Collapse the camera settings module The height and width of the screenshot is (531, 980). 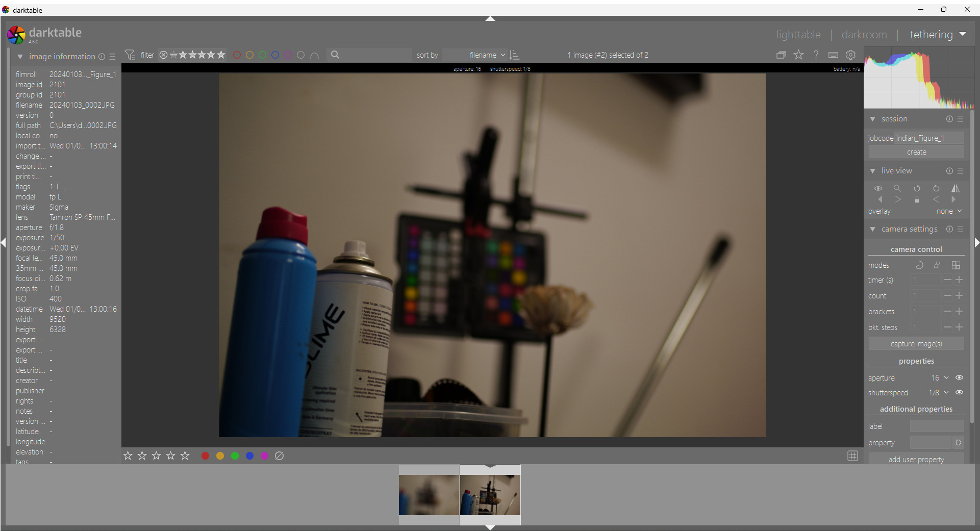click(873, 229)
